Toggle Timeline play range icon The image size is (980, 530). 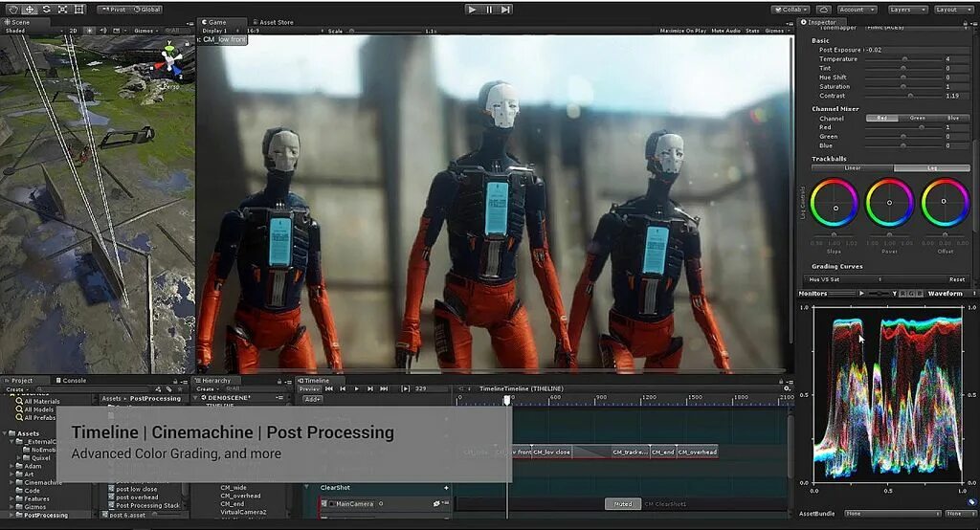405,388
